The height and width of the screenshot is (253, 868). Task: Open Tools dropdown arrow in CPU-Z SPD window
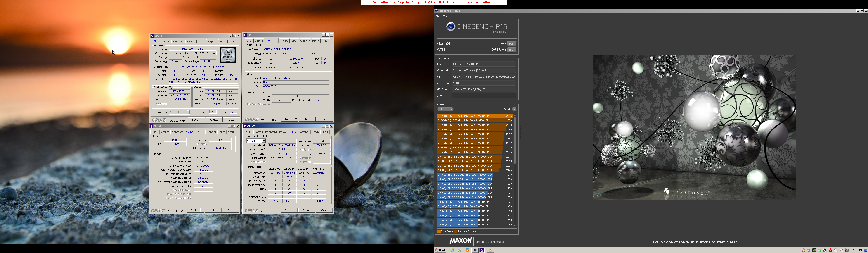pyautogui.click(x=296, y=210)
